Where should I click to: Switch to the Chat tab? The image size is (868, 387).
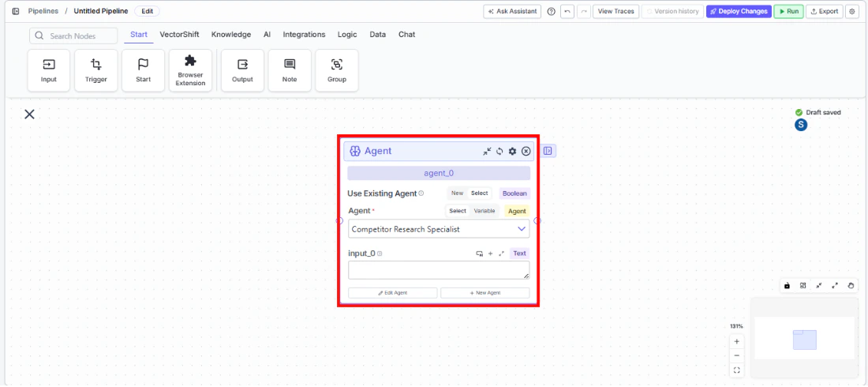click(x=407, y=35)
